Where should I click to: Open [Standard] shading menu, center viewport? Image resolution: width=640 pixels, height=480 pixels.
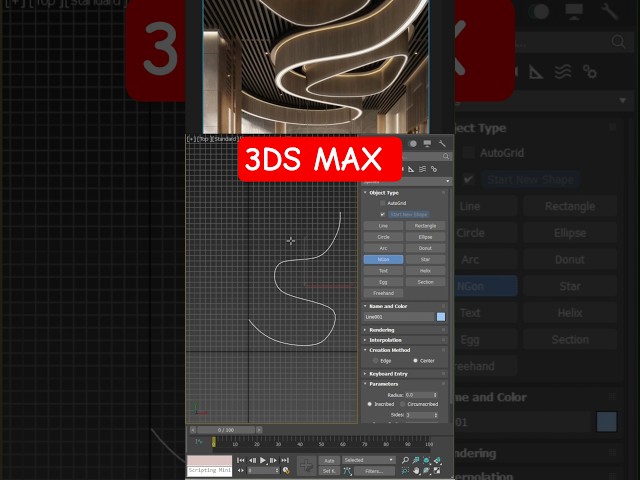pos(224,139)
